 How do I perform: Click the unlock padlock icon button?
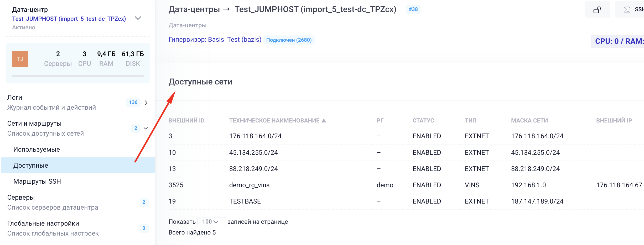pyautogui.click(x=597, y=10)
